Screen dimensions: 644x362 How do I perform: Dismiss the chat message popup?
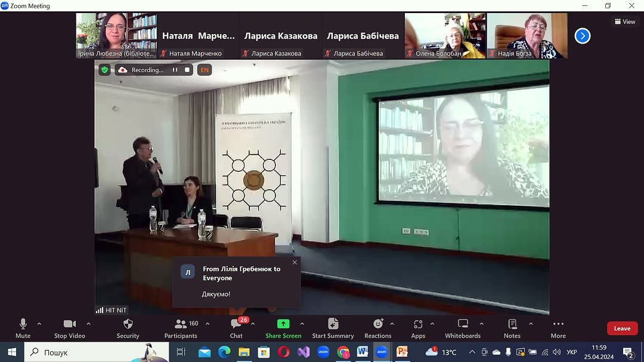[x=295, y=262]
